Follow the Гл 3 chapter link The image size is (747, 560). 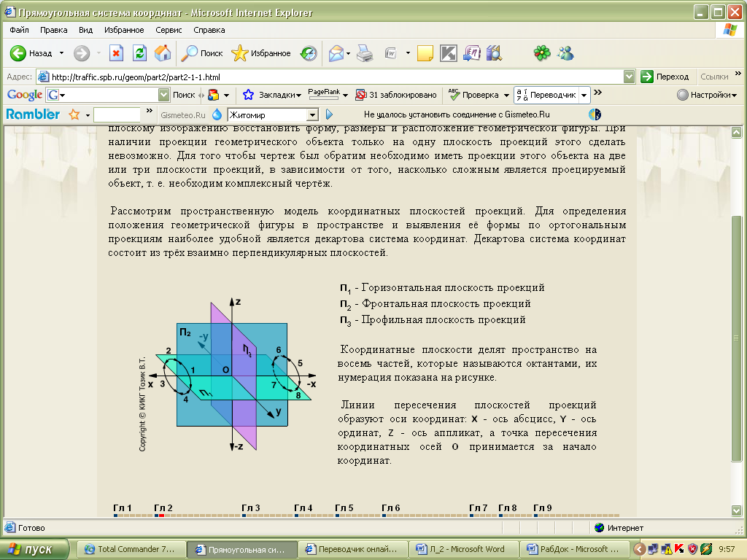coord(251,508)
